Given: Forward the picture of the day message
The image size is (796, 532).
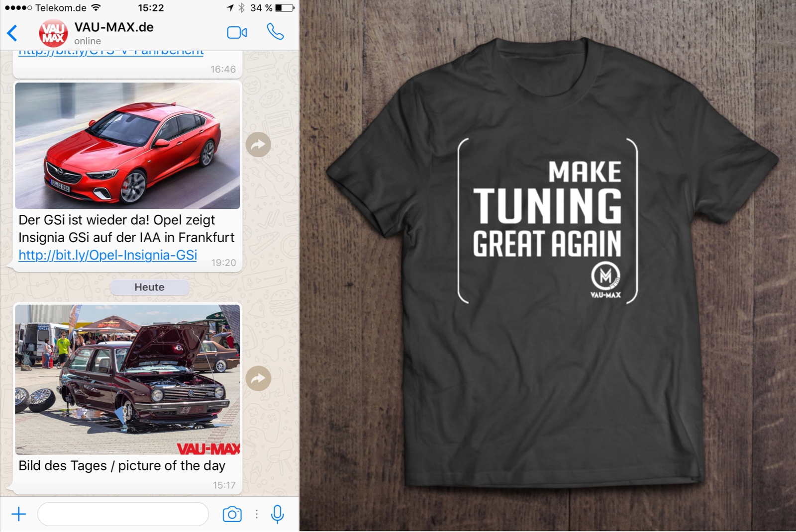Looking at the screenshot, I should (258, 378).
